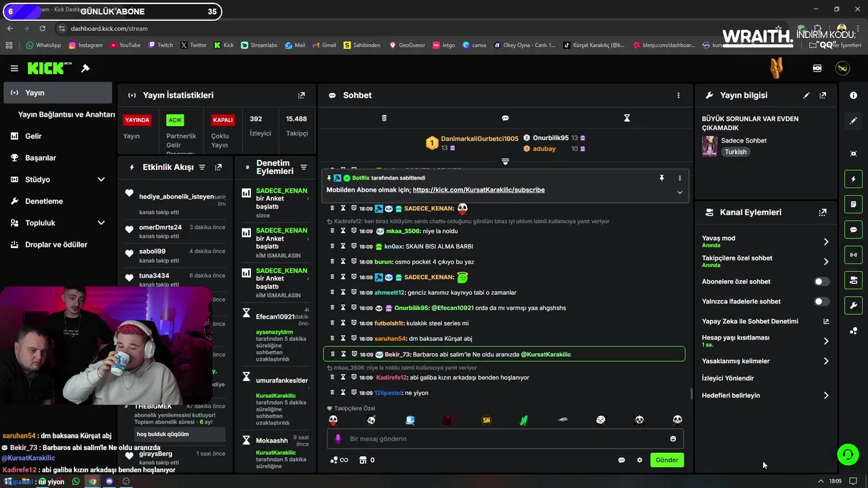Click the wrench icon in the right sidebar
This screenshot has height=488, width=868.
click(853, 305)
